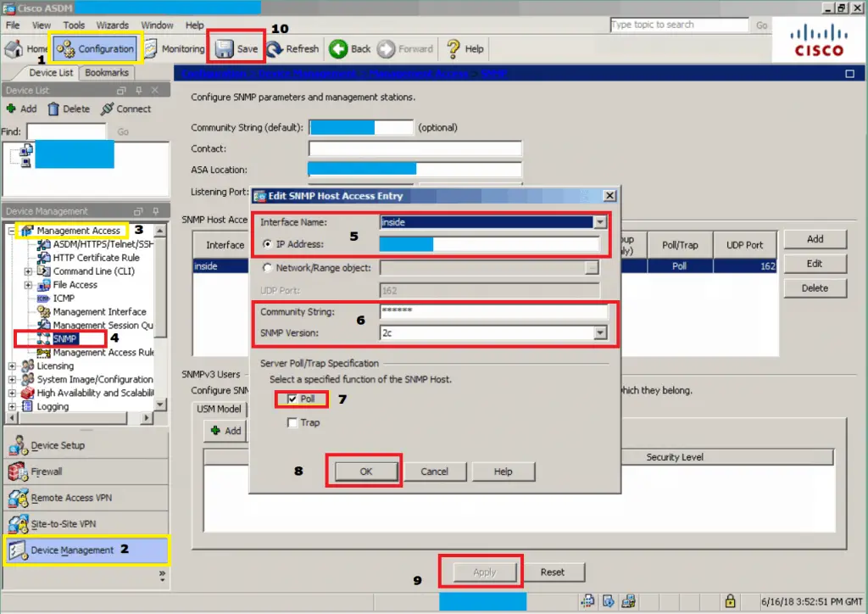Open Device Setup section
This screenshot has height=614, width=868.
pyautogui.click(x=86, y=445)
